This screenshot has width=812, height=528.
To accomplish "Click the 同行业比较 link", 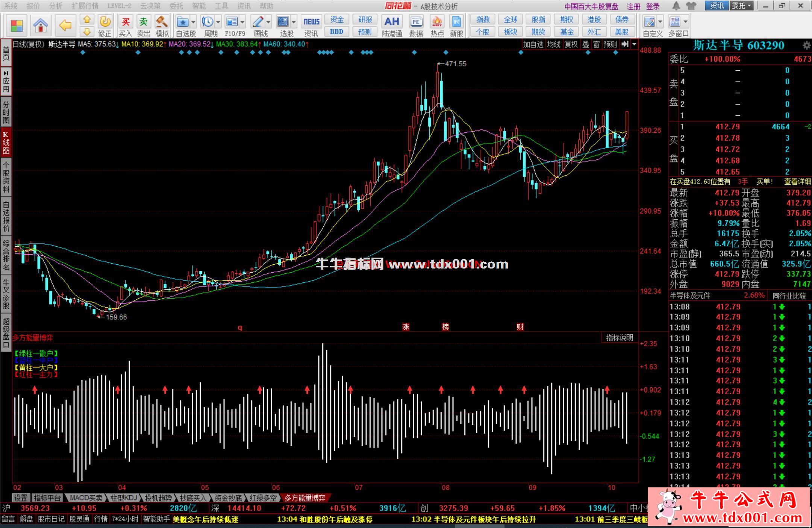I will (x=789, y=296).
